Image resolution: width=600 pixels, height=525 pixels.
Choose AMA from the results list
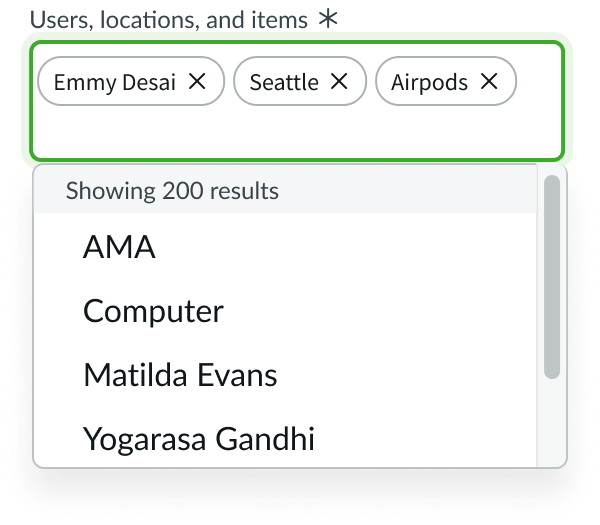click(x=119, y=247)
